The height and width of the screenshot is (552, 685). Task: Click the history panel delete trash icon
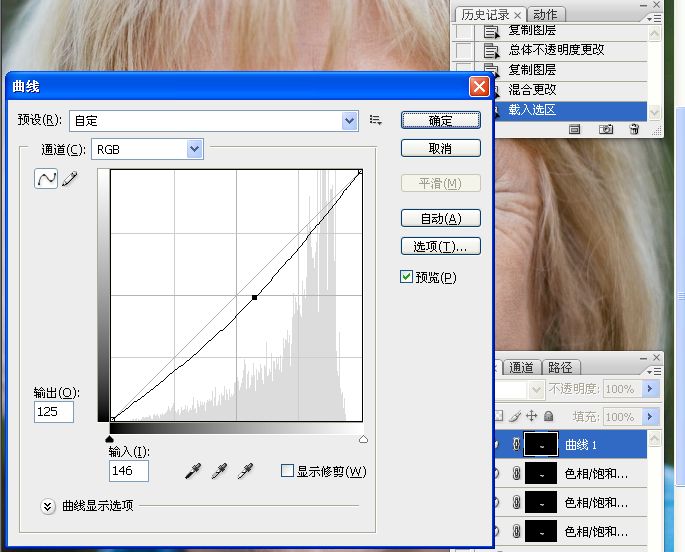pos(635,129)
